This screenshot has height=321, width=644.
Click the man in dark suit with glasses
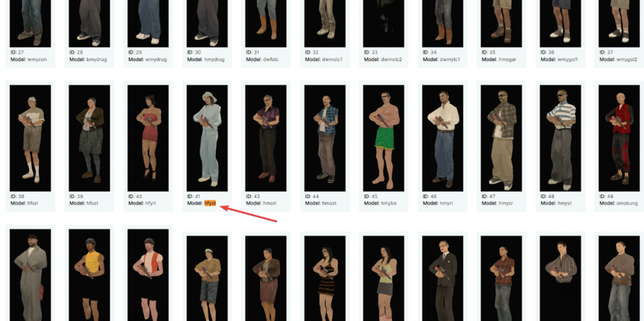tap(443, 279)
